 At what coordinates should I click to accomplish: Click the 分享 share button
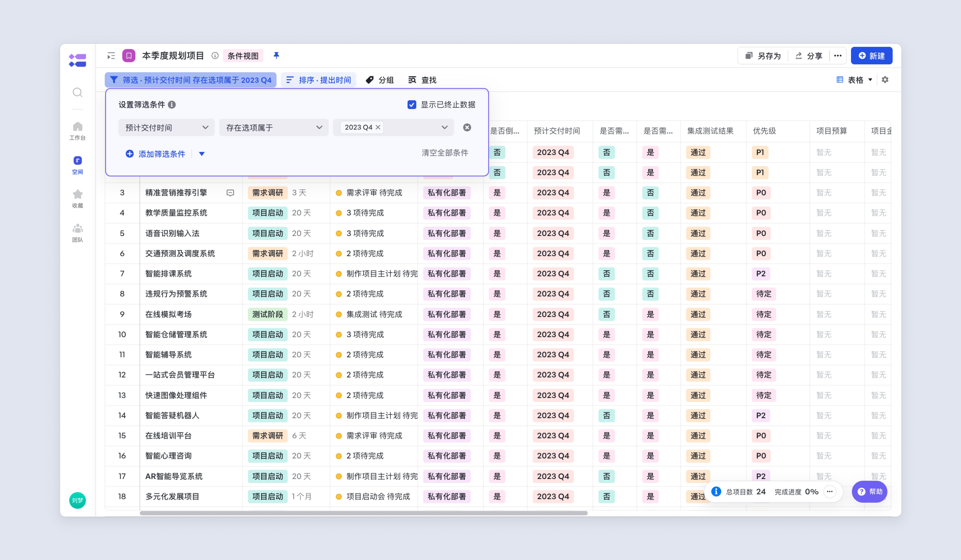pyautogui.click(x=809, y=56)
